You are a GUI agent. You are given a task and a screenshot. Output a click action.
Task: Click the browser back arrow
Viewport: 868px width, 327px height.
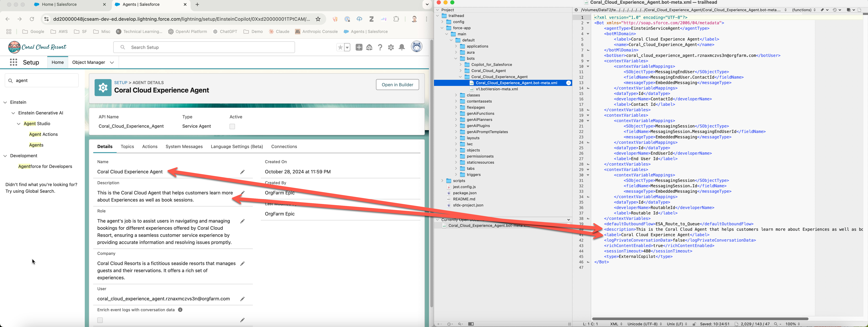point(7,19)
